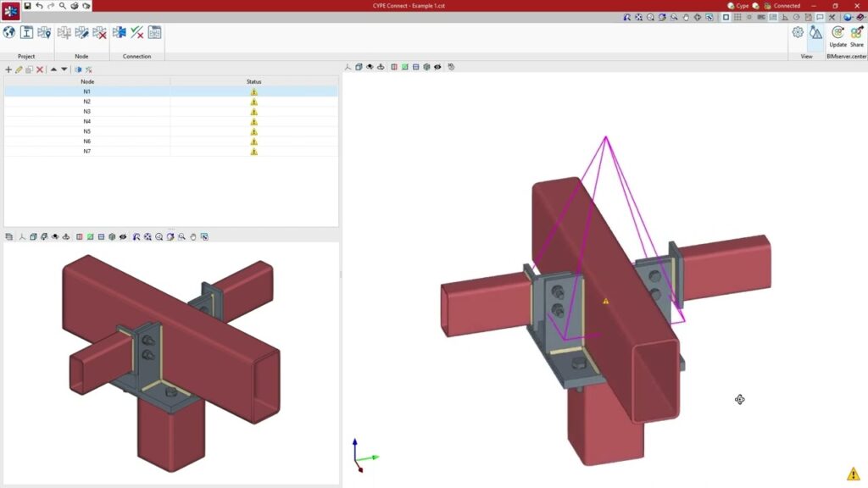Viewport: 868px width, 488px height.
Task: Click the warning triangle at bottom-right corner
Action: tap(853, 474)
